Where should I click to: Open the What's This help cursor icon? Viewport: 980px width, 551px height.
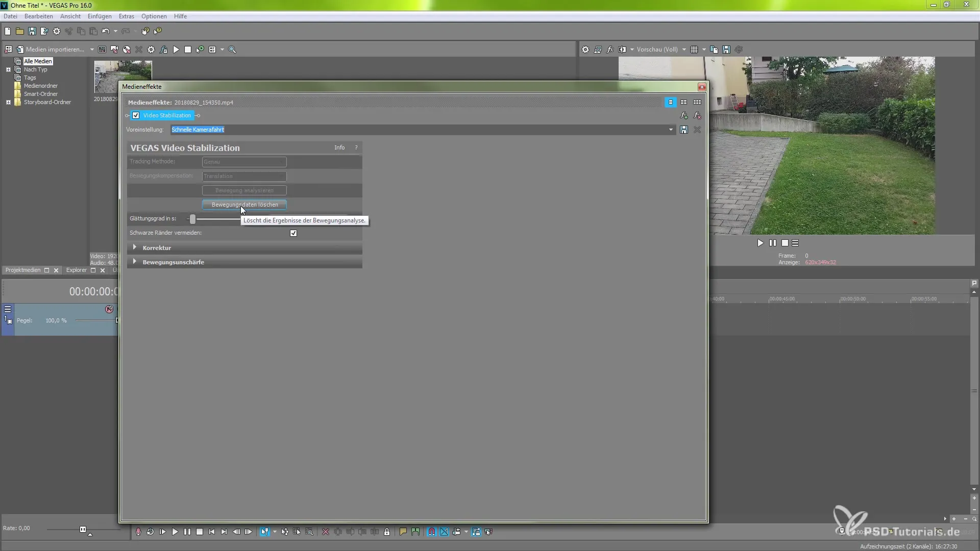pos(158,31)
